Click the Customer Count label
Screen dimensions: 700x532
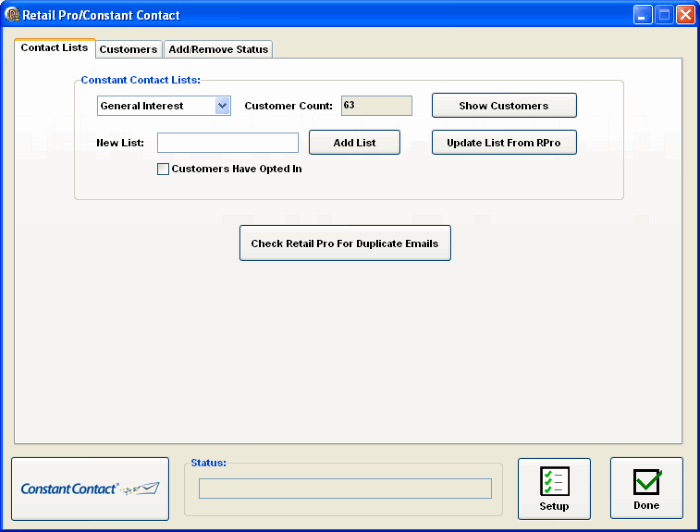pyautogui.click(x=288, y=106)
